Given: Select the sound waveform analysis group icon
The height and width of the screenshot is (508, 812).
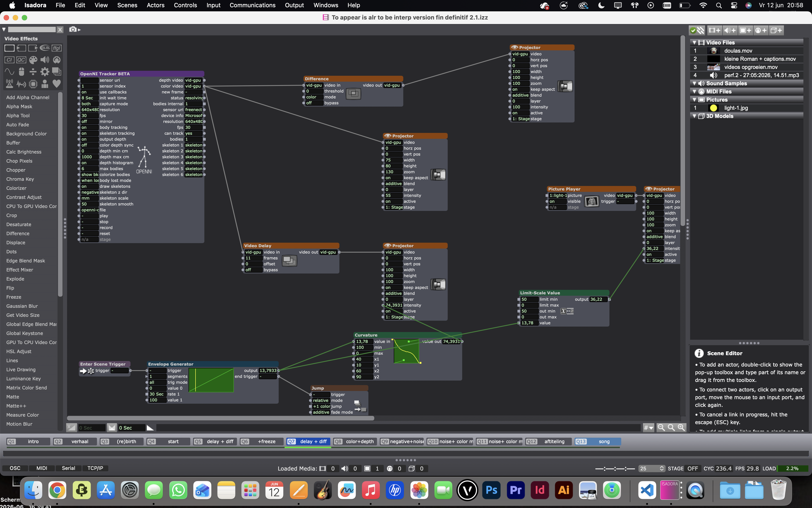Looking at the screenshot, I should 21,84.
